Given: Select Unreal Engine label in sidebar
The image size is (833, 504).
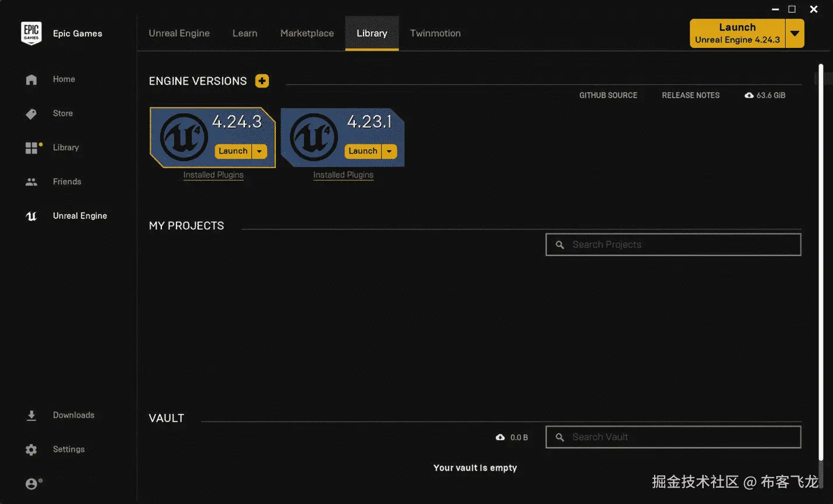Looking at the screenshot, I should 80,216.
